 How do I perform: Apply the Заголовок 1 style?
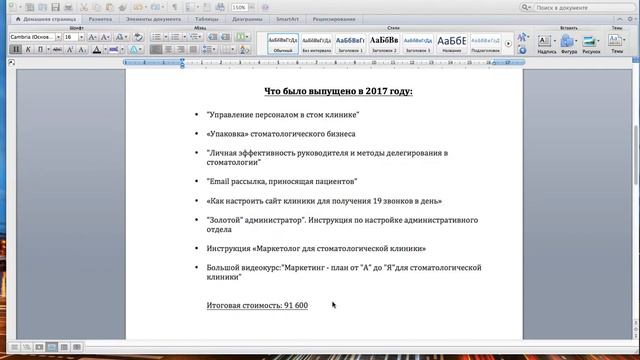coord(350,44)
